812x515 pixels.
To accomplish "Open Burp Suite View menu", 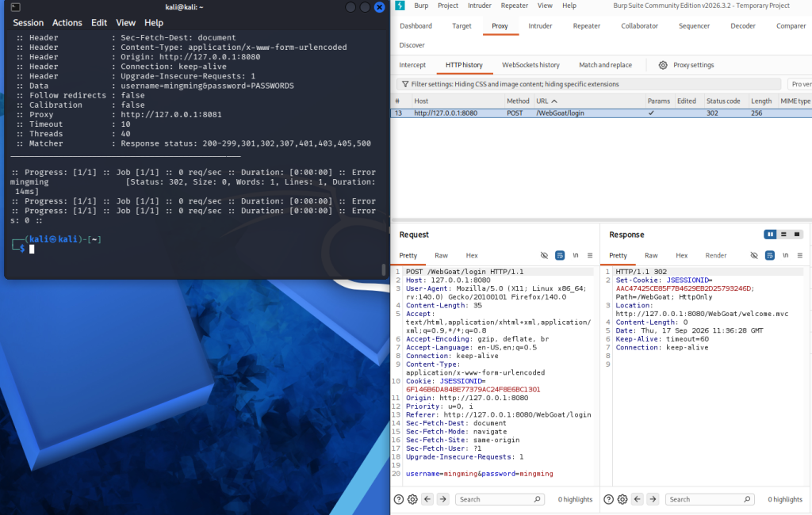I will click(545, 6).
